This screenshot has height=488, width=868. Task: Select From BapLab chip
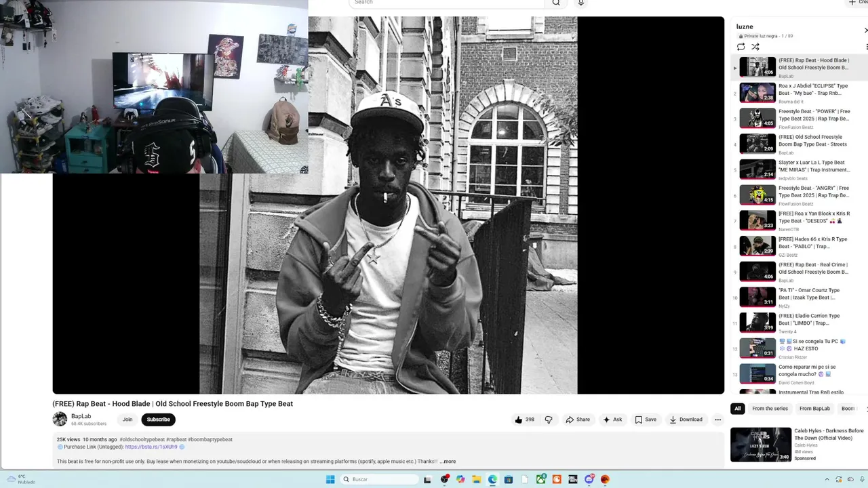pos(814,409)
